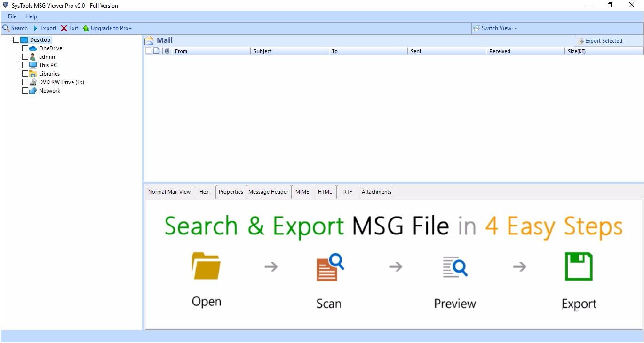The image size is (644, 343).
Task: Click the Export toolbar button
Action: point(44,28)
